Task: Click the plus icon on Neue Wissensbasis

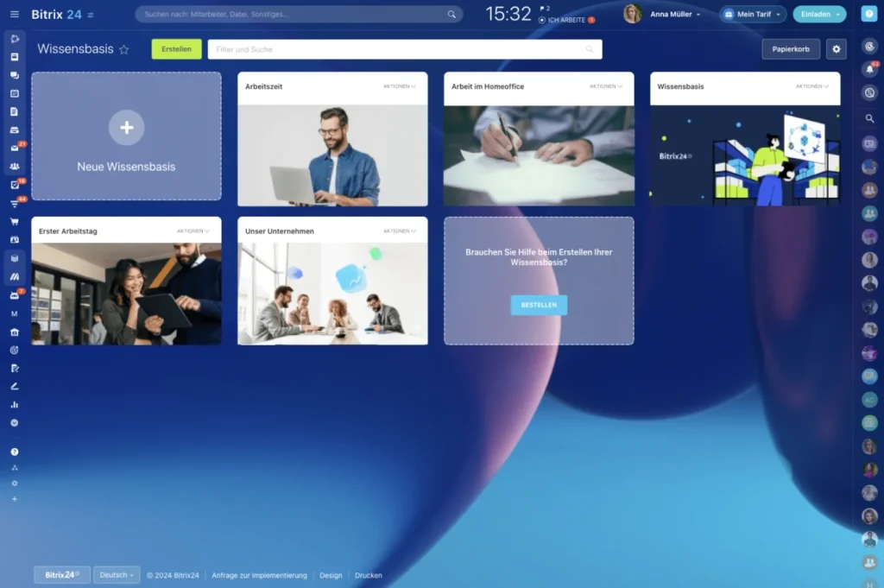Action: (126, 128)
